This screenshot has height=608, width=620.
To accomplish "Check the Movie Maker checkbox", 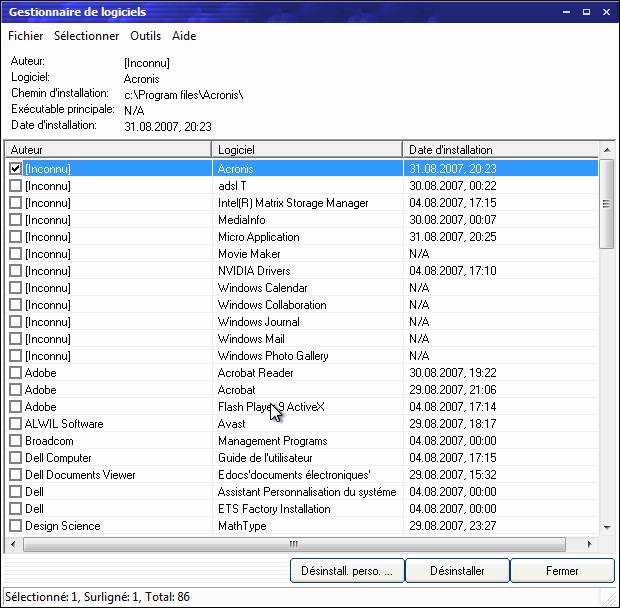I will click(x=15, y=254).
